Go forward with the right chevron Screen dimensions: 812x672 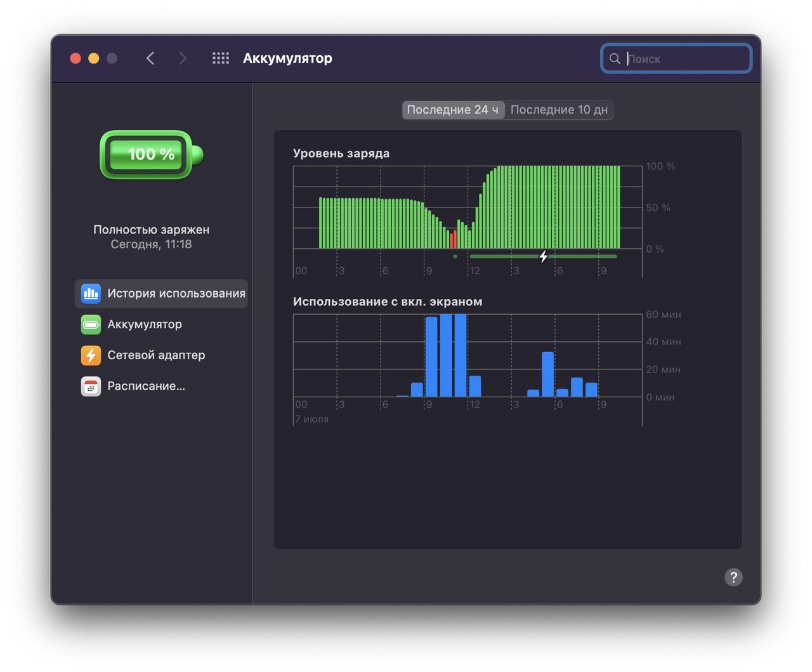tap(183, 58)
